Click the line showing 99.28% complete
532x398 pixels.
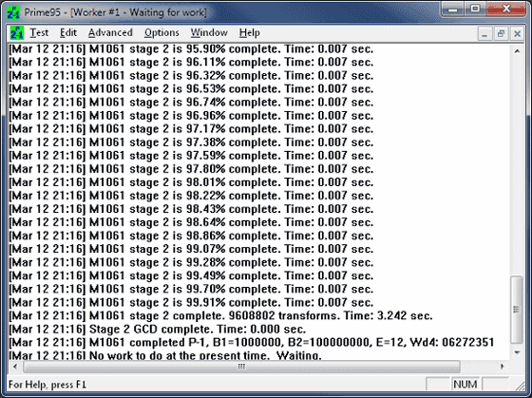coord(191,262)
